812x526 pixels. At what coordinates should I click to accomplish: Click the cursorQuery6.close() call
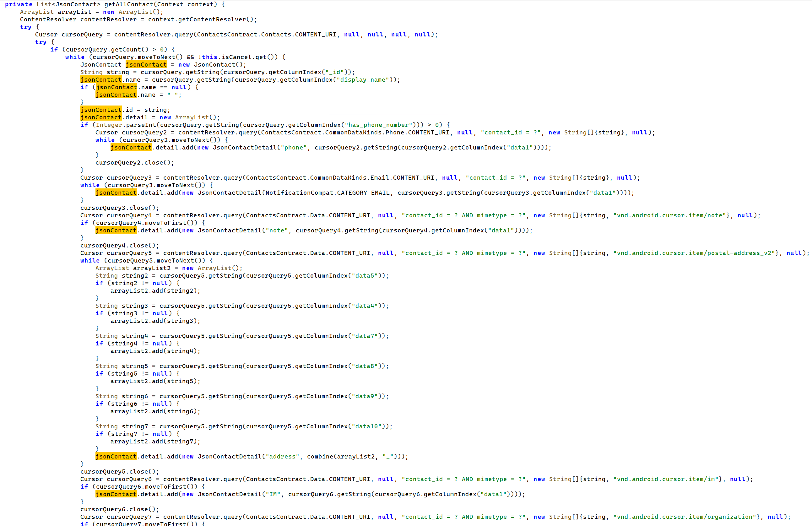[x=119, y=509]
